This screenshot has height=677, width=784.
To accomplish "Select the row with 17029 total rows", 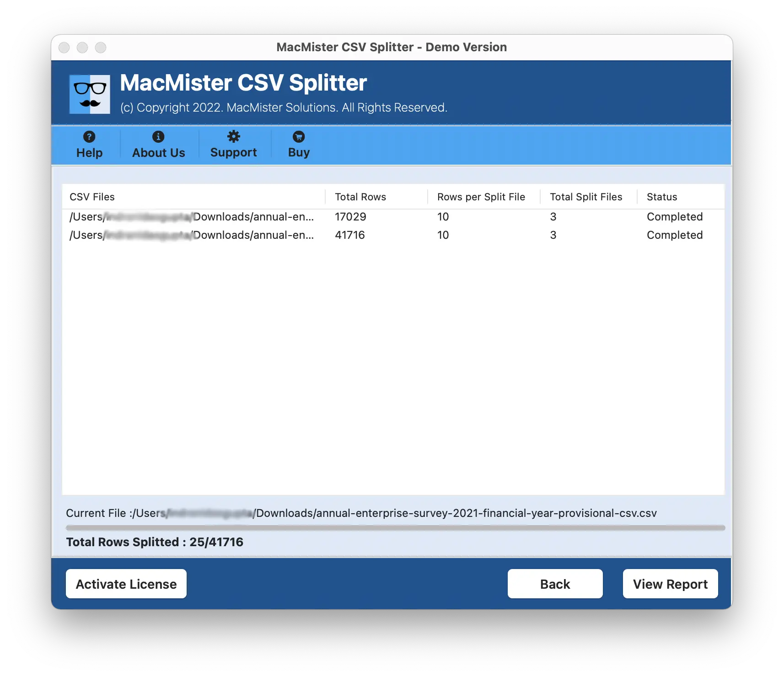I will pos(393,217).
